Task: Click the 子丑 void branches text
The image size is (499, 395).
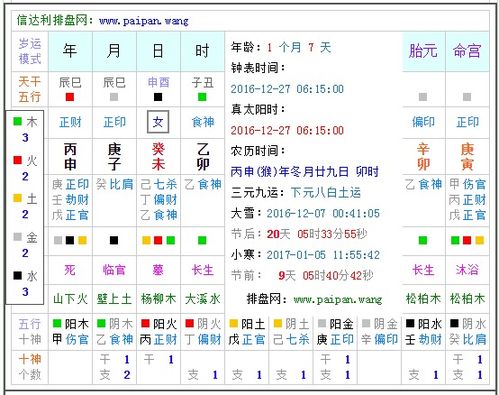Action: [202, 82]
